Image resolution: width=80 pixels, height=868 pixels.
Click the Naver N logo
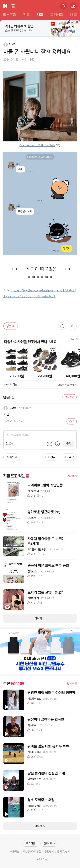[5, 6]
